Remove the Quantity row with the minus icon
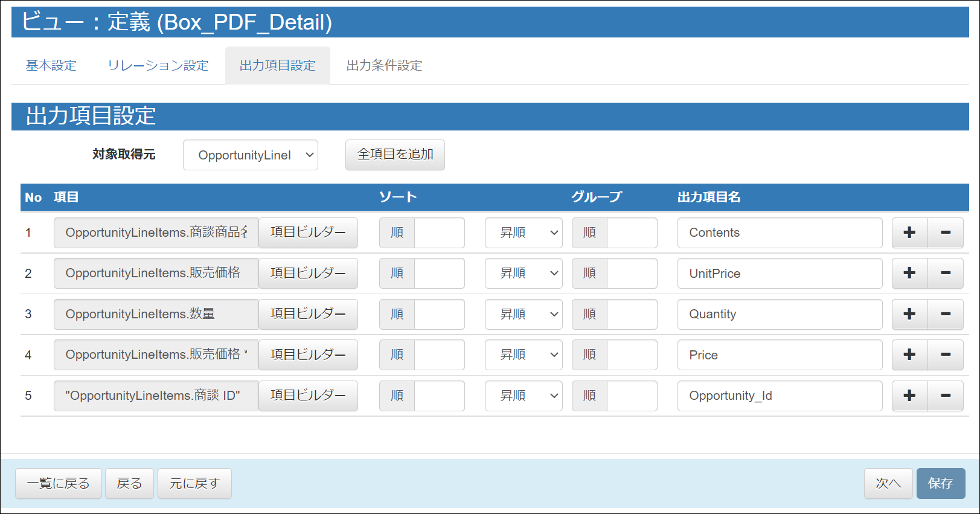Viewport: 980px width, 514px height. click(x=945, y=314)
